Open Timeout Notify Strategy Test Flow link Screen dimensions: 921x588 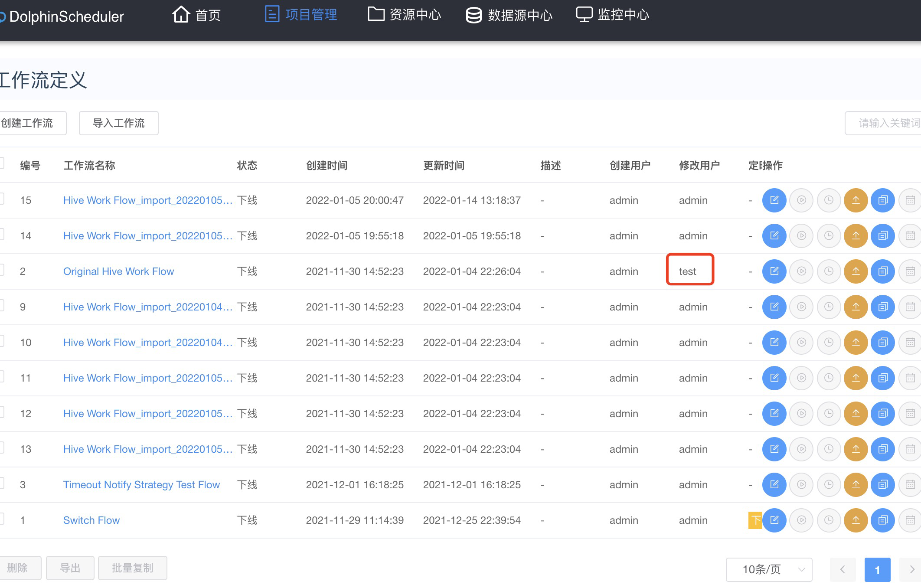point(141,484)
